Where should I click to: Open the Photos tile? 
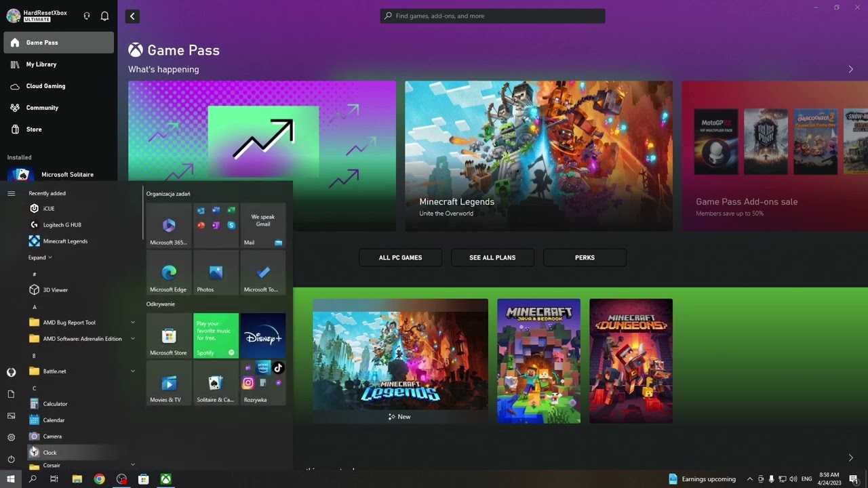coord(216,272)
